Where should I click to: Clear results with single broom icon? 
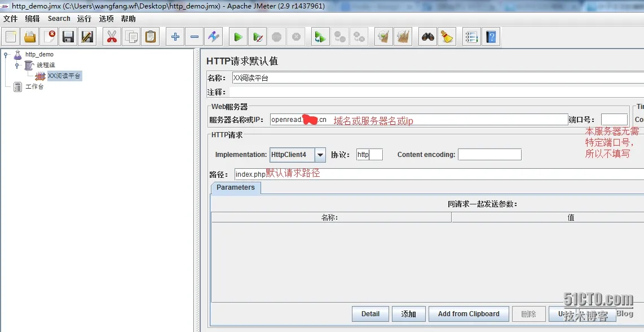pyautogui.click(x=383, y=37)
